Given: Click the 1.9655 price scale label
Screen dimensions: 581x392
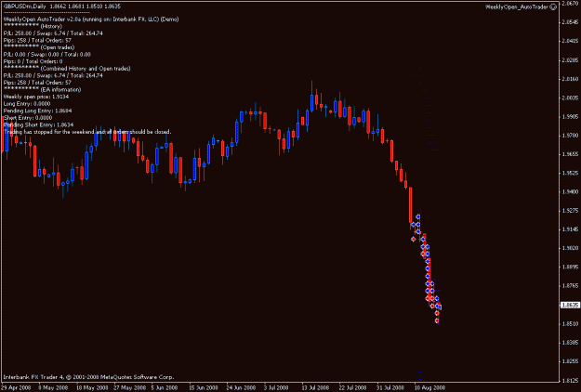Looking at the screenshot, I should pos(570,154).
